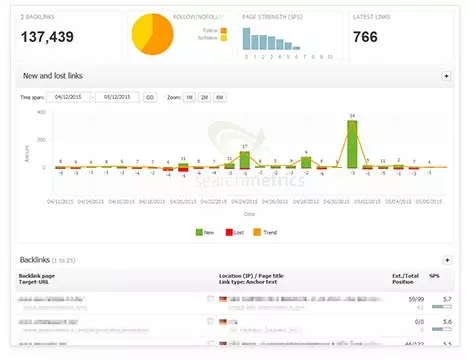The width and height of the screenshot is (470, 361).
Task: Edit the end date field 05/12/2015
Action: [x=117, y=97]
